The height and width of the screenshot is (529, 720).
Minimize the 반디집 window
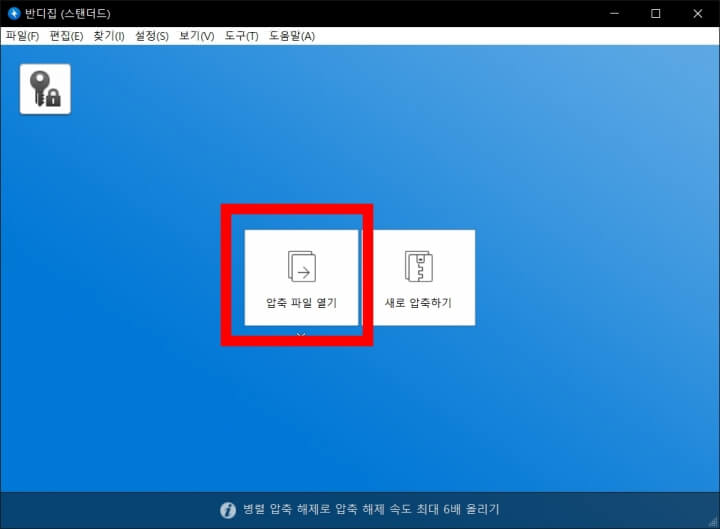pos(614,13)
